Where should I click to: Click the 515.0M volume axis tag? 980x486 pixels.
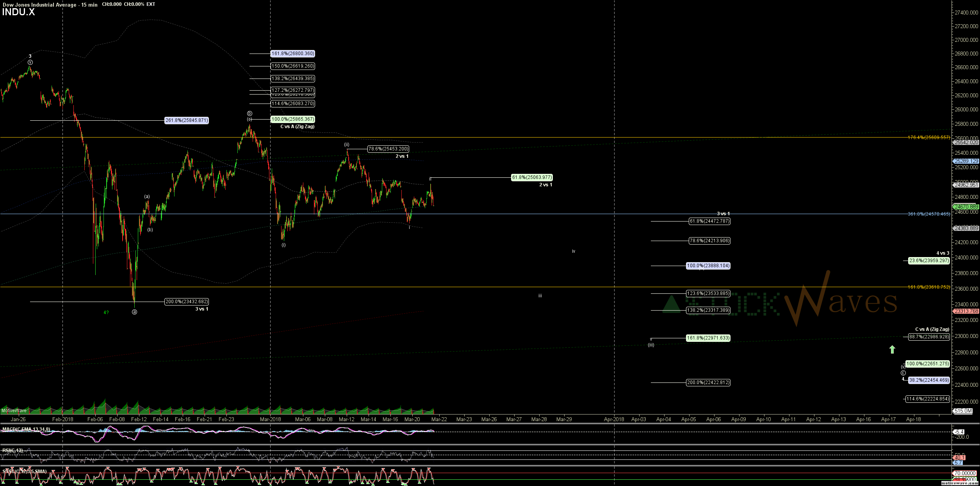(963, 411)
